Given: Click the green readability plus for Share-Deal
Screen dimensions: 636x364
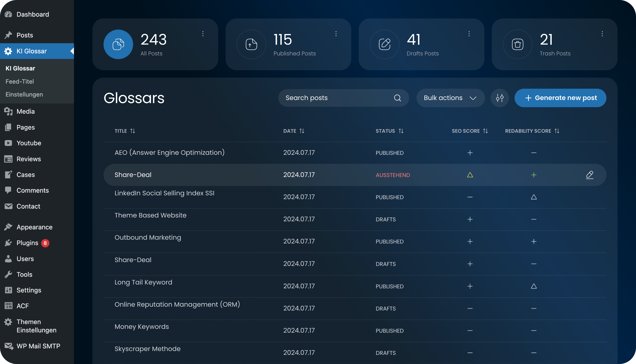Looking at the screenshot, I should pyautogui.click(x=534, y=175).
